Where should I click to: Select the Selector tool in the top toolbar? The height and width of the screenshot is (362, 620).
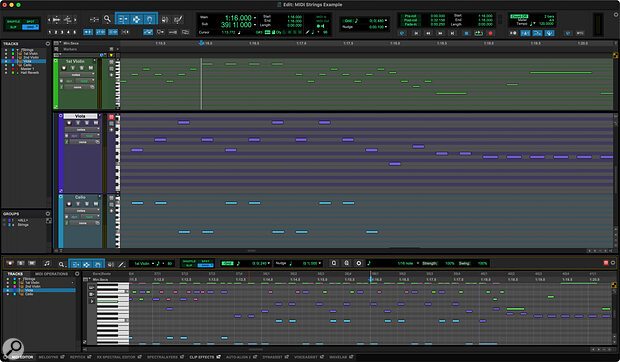(136, 19)
